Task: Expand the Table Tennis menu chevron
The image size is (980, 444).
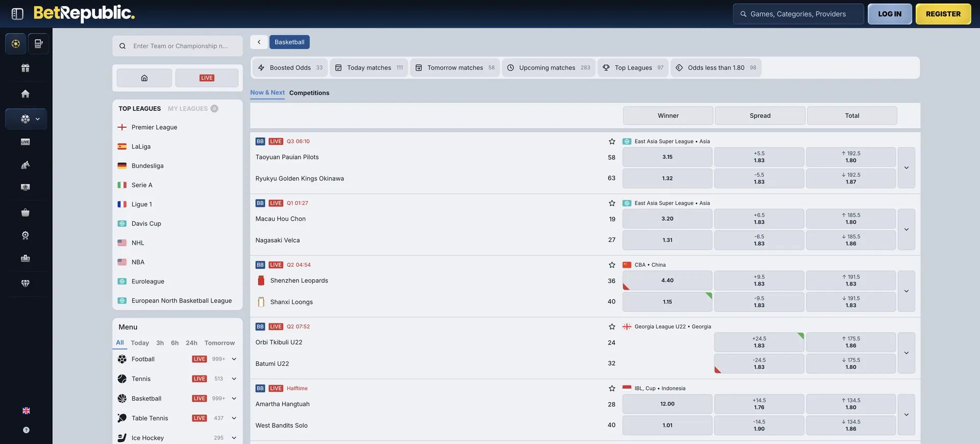Action: tap(234, 418)
